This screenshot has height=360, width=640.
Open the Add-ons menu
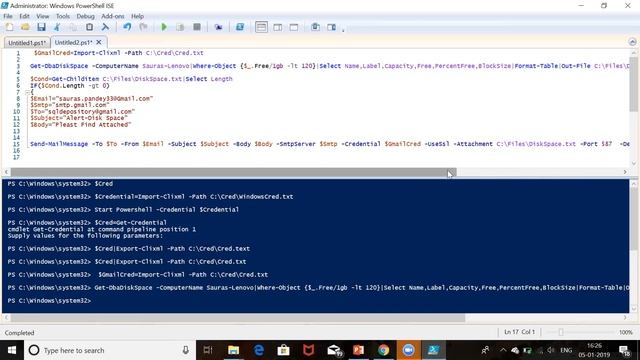[113, 16]
